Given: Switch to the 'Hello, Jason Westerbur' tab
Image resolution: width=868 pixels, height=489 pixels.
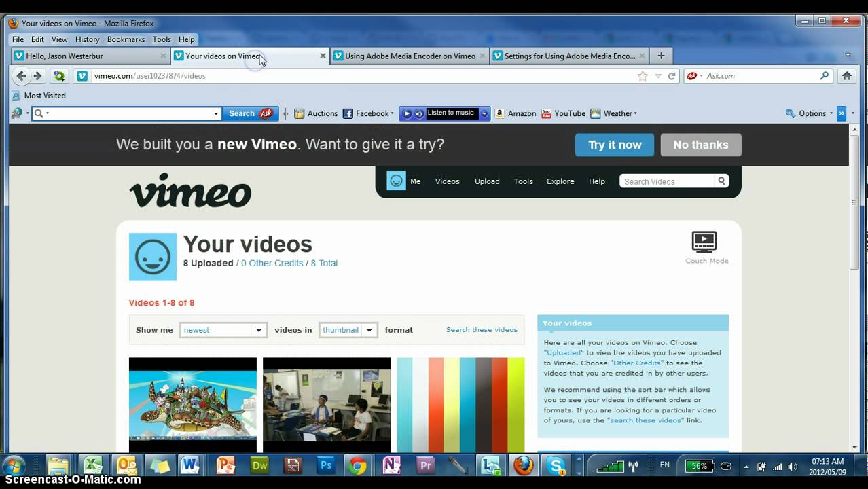Looking at the screenshot, I should (90, 56).
